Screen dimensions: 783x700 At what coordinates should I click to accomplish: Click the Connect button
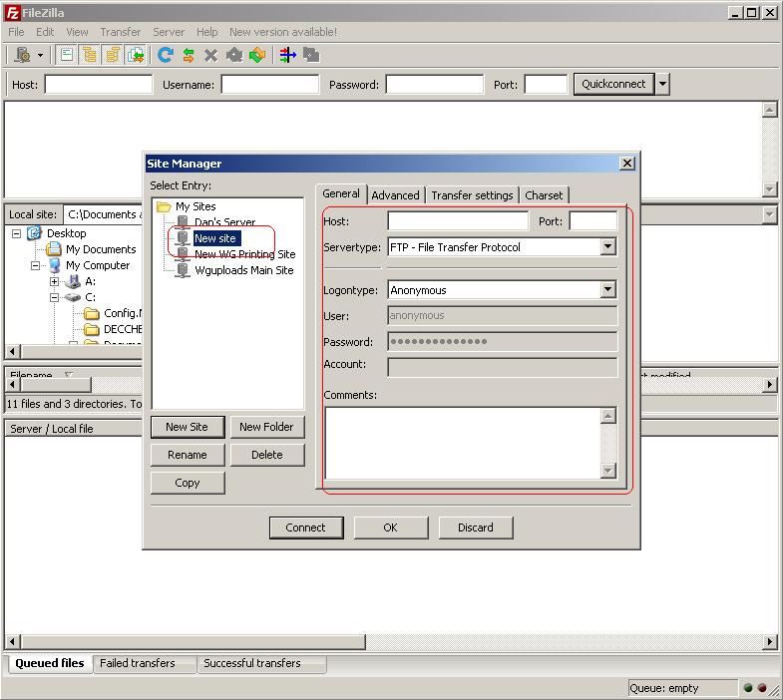[306, 527]
